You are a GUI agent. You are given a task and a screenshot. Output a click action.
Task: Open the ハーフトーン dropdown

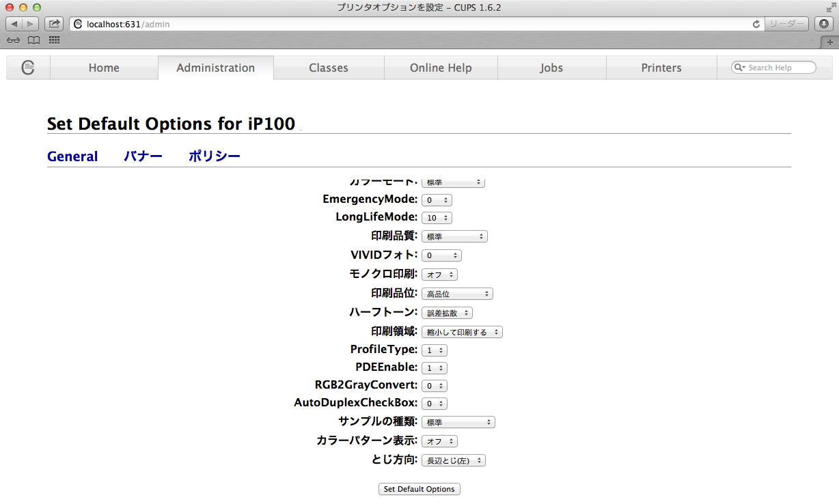pos(447,313)
